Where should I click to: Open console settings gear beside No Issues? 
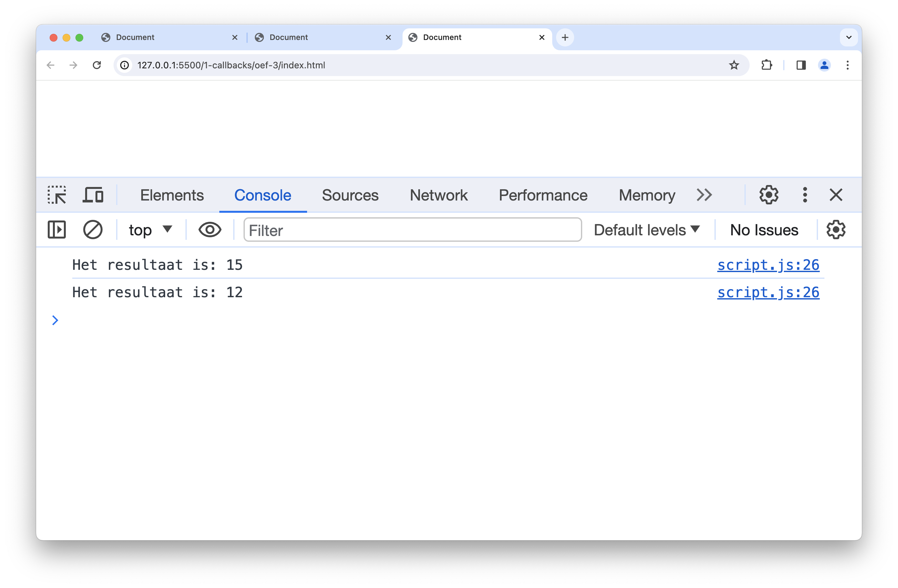pos(836,230)
